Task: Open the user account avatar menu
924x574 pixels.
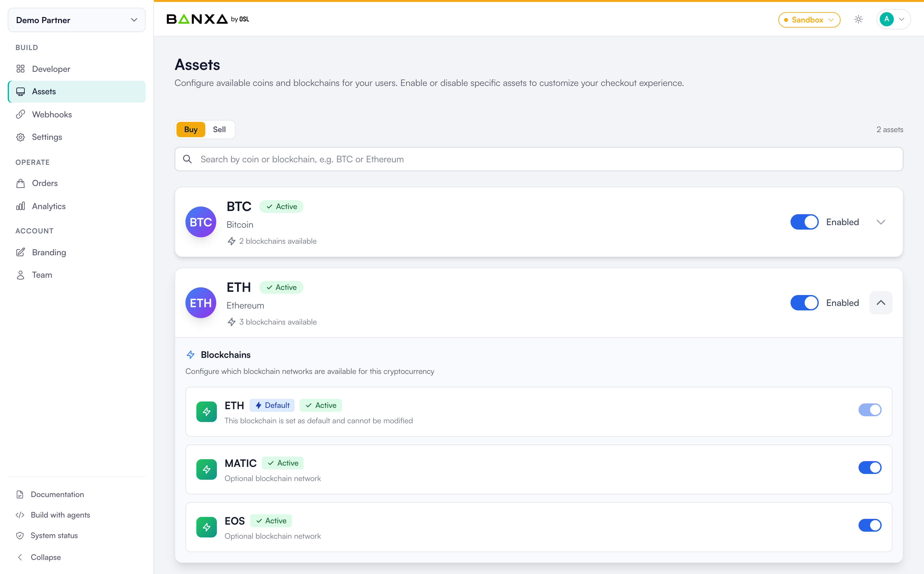Action: tap(893, 19)
